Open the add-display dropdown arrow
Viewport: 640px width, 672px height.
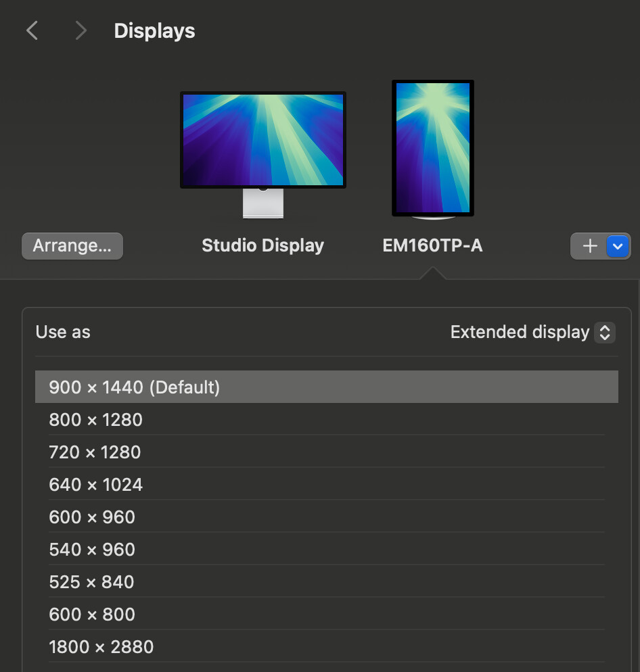click(618, 246)
